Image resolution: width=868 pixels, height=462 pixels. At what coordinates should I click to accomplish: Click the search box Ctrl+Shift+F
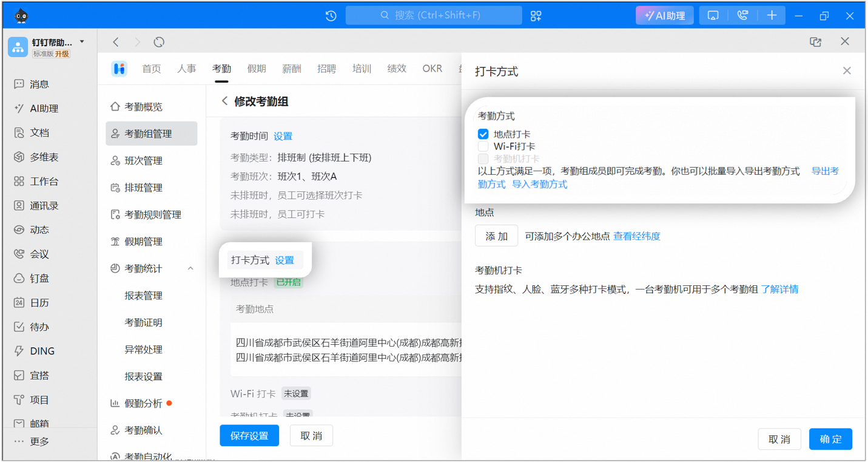(x=434, y=15)
